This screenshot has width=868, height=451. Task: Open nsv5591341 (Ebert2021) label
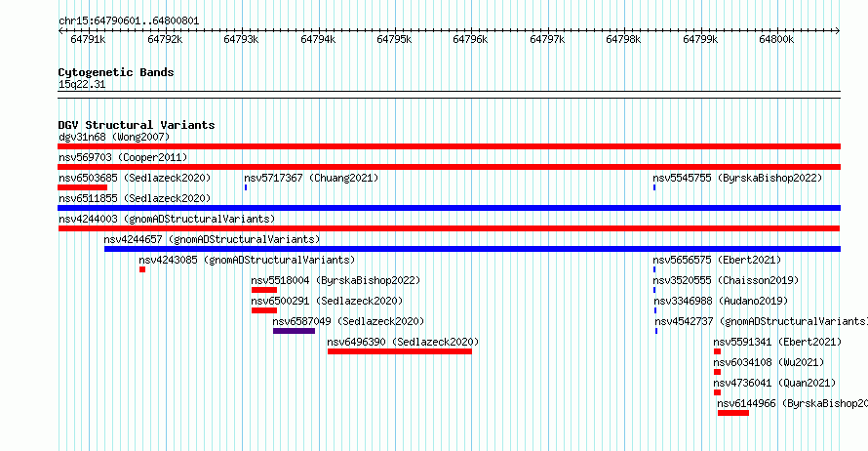pos(777,342)
